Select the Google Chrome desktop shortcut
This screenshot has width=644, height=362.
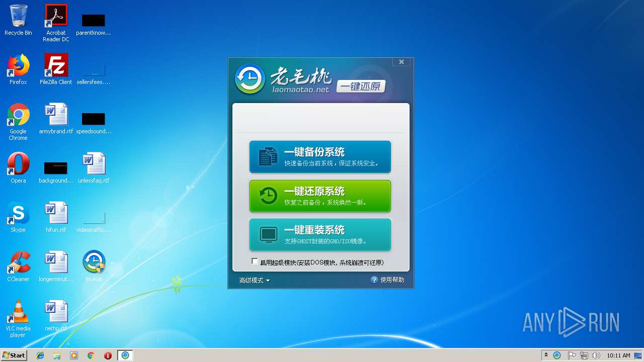[18, 122]
